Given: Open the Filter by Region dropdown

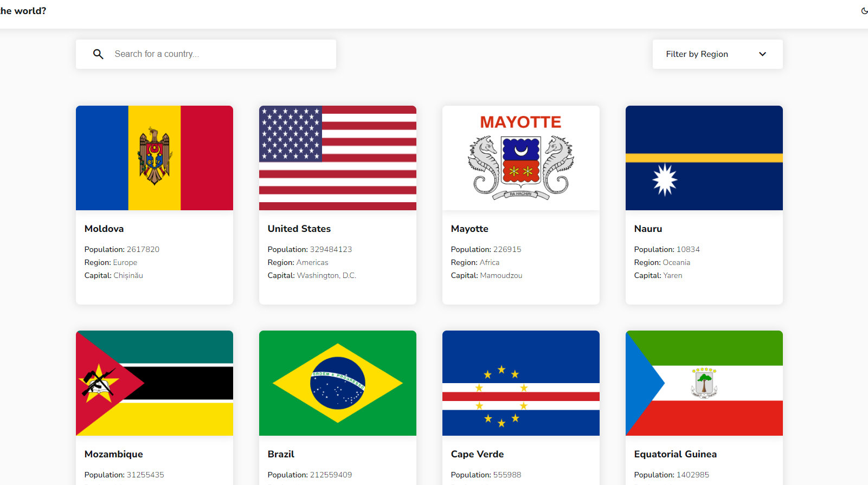Looking at the screenshot, I should [717, 54].
